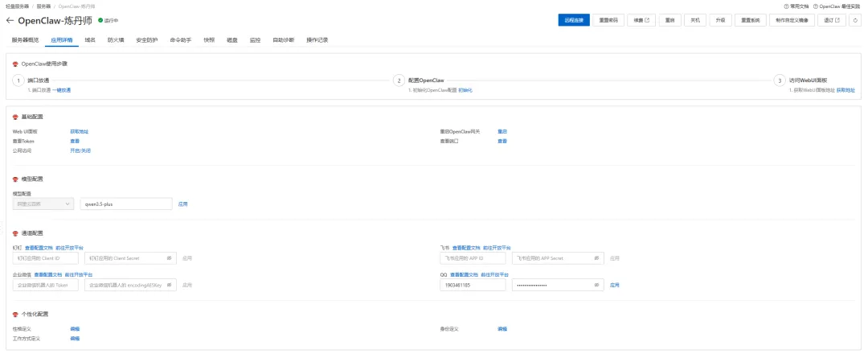This screenshot has width=868, height=354.
Task: Click 应用 link next to qwen3.5-plus
Action: 182,204
